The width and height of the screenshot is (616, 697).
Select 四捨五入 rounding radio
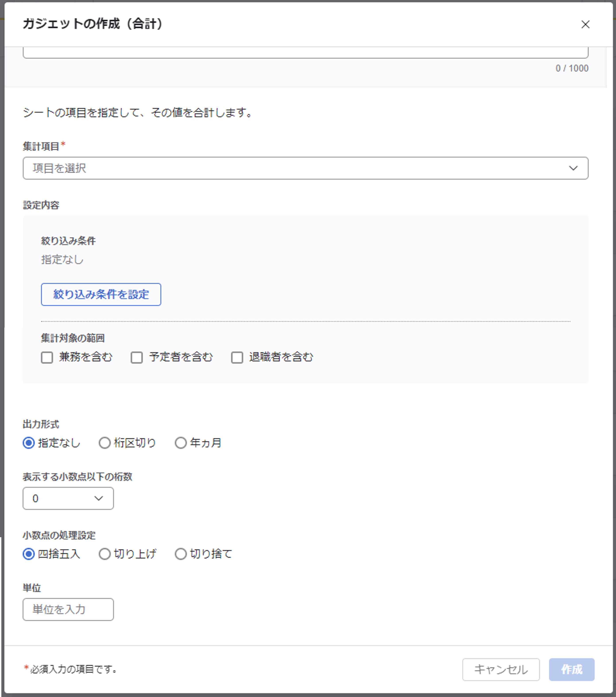pyautogui.click(x=29, y=554)
